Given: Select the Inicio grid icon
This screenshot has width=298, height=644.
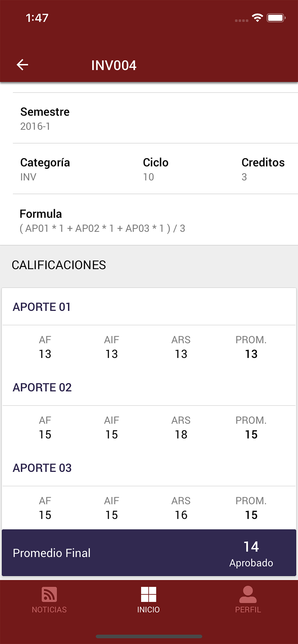Looking at the screenshot, I should pos(149,594).
